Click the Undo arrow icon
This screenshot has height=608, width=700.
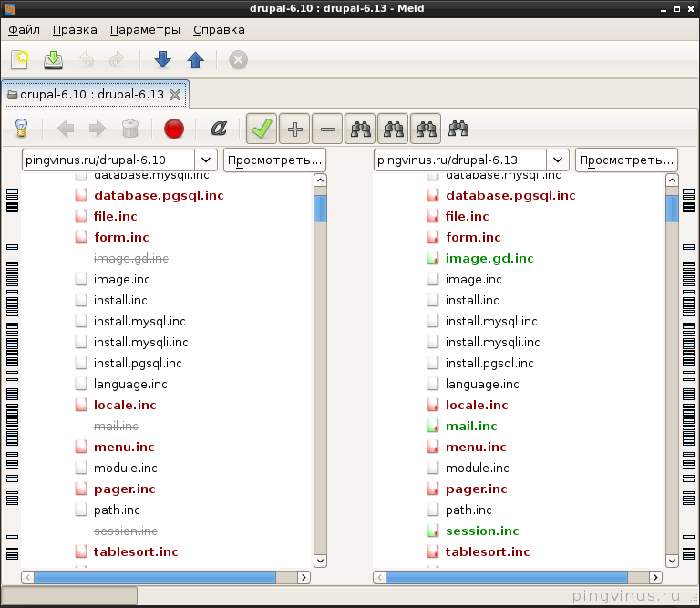tap(87, 60)
